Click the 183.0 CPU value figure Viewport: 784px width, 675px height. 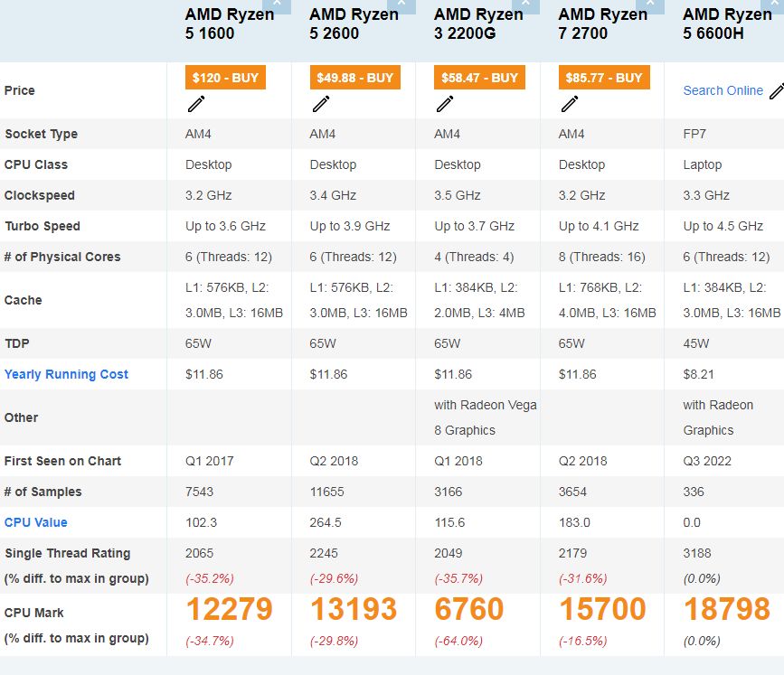pyautogui.click(x=574, y=522)
